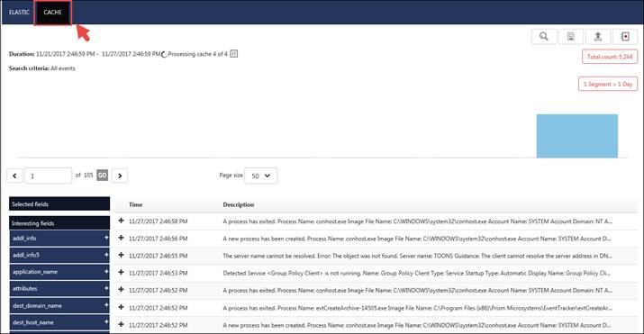Expand event row at 2:46:53 PM
Image resolution: width=644 pixels, height=334 pixels.
(x=121, y=273)
